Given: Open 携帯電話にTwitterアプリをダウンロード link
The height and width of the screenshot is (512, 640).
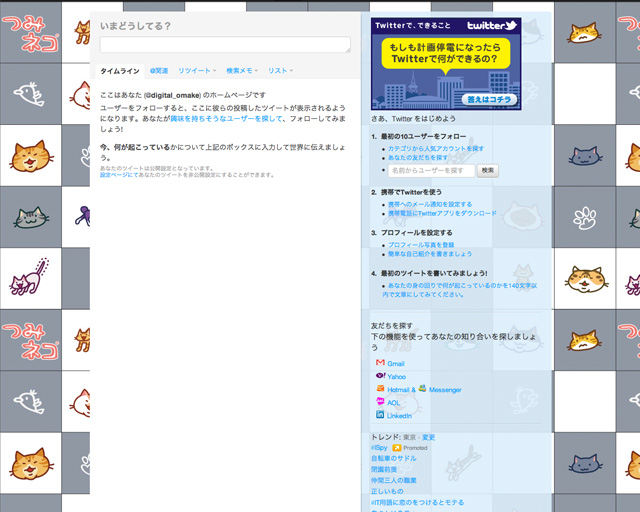Looking at the screenshot, I should click(442, 213).
